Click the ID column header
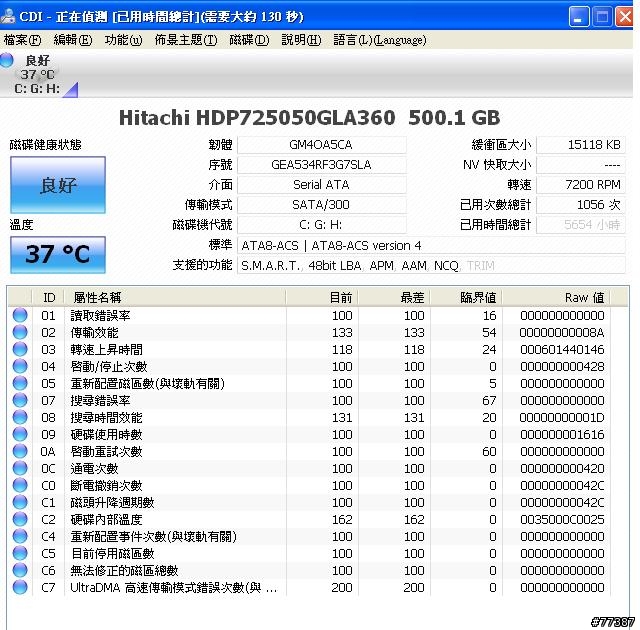The image size is (640, 630). (48, 297)
